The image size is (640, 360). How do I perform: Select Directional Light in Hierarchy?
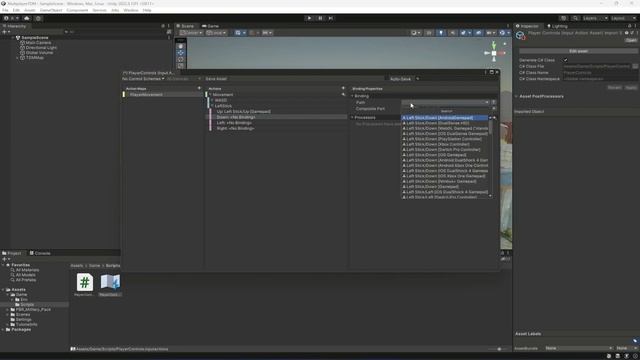point(41,48)
